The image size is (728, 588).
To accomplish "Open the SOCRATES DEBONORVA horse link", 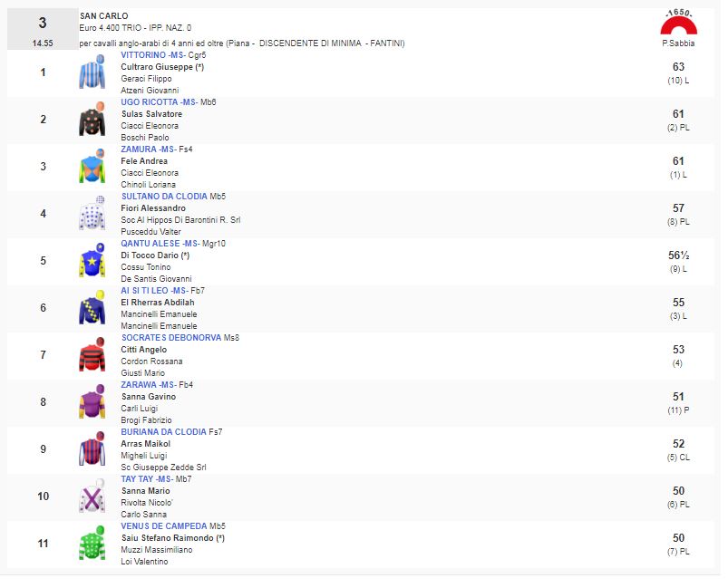I will [x=171, y=338].
